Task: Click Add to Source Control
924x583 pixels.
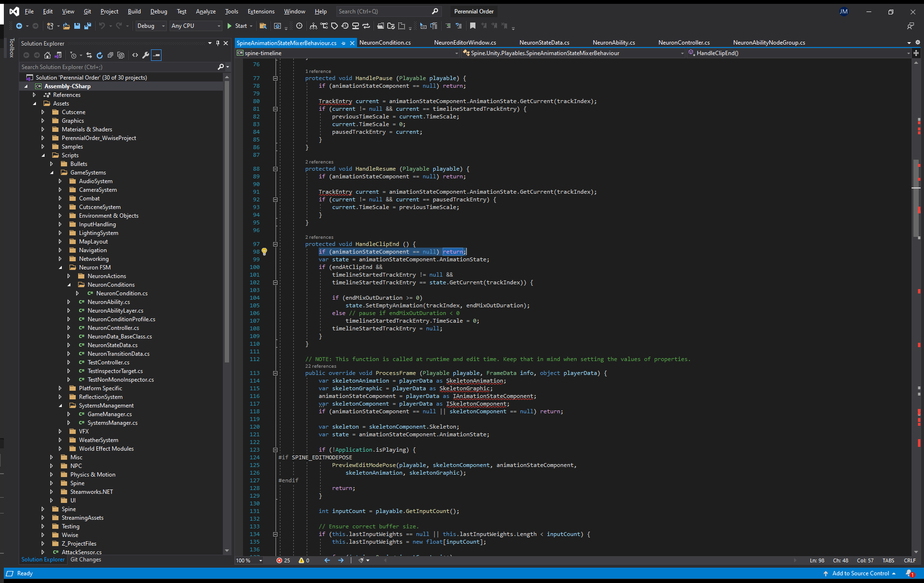Action: (861, 573)
